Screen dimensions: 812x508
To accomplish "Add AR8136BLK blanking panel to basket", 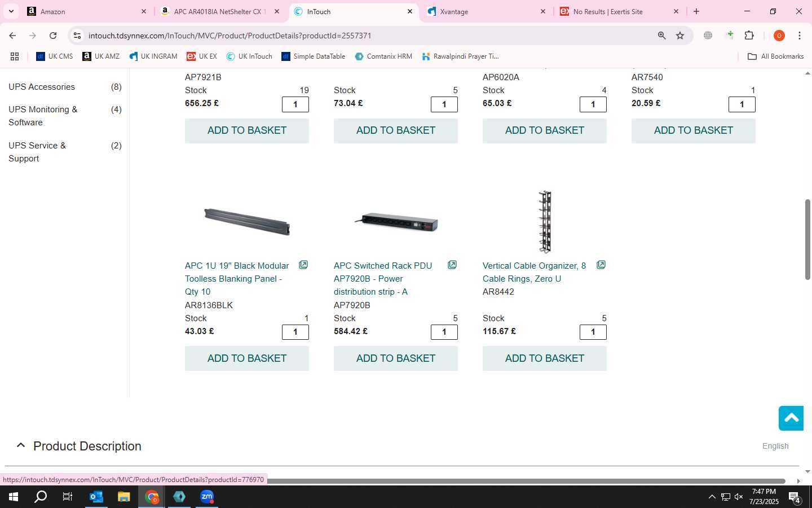I will point(247,358).
